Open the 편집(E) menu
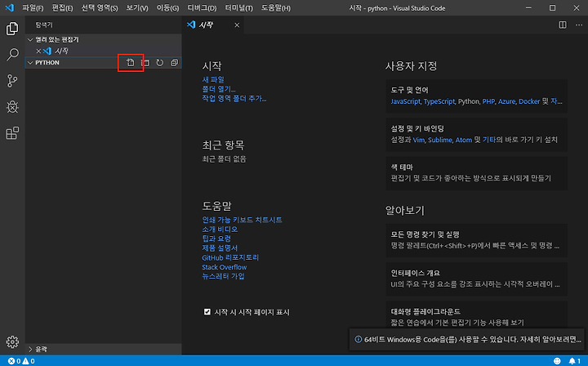 click(62, 8)
